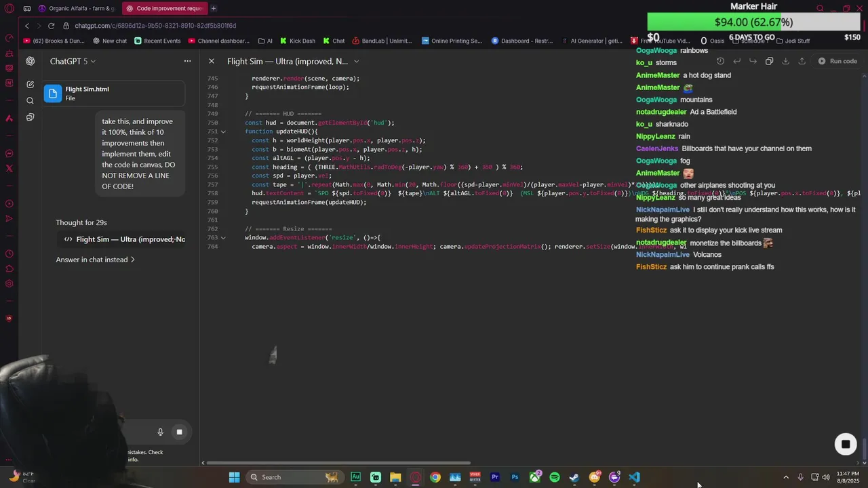This screenshot has height=488, width=868.
Task: Open Online Printing Services bookmark
Action: pos(452,41)
